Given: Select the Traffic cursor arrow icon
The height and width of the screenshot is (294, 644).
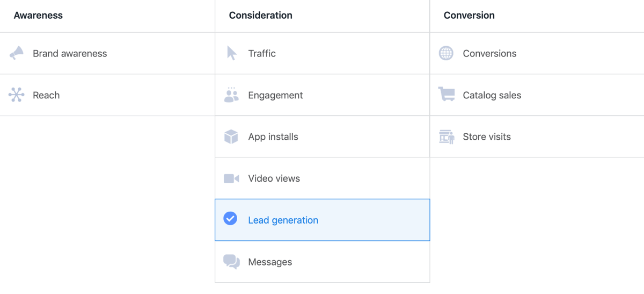Looking at the screenshot, I should [232, 53].
